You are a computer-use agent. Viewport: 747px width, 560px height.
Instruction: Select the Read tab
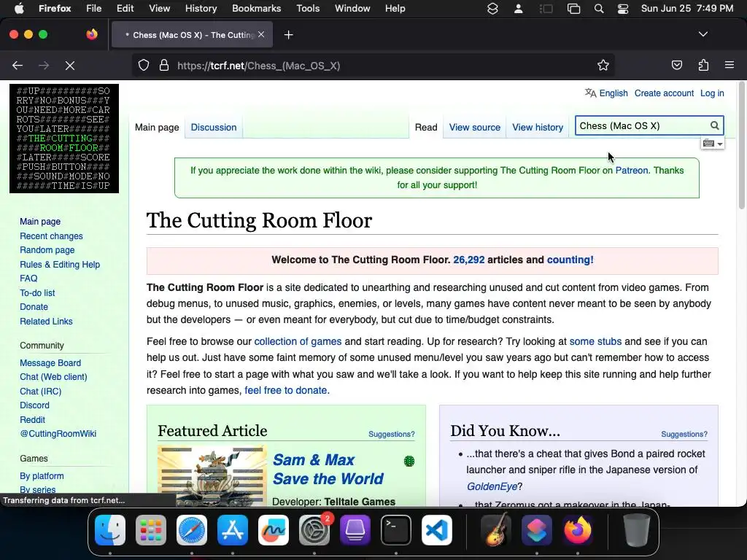(426, 128)
